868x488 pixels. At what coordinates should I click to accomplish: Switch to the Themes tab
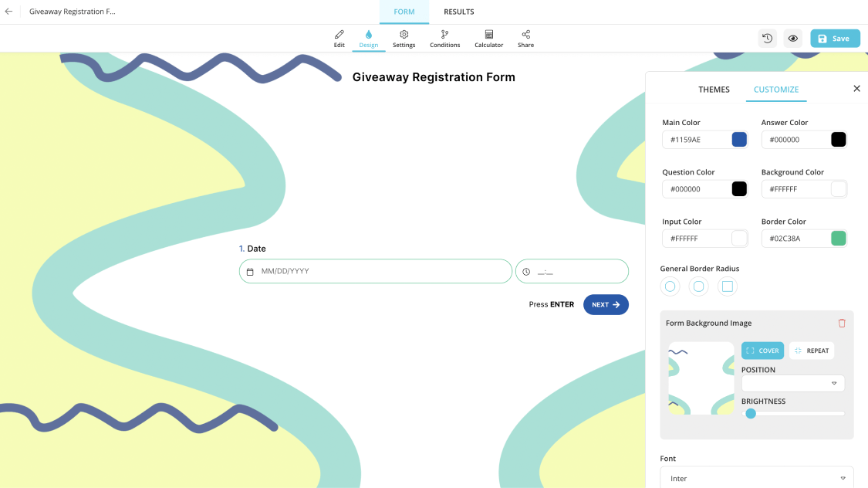tap(714, 90)
